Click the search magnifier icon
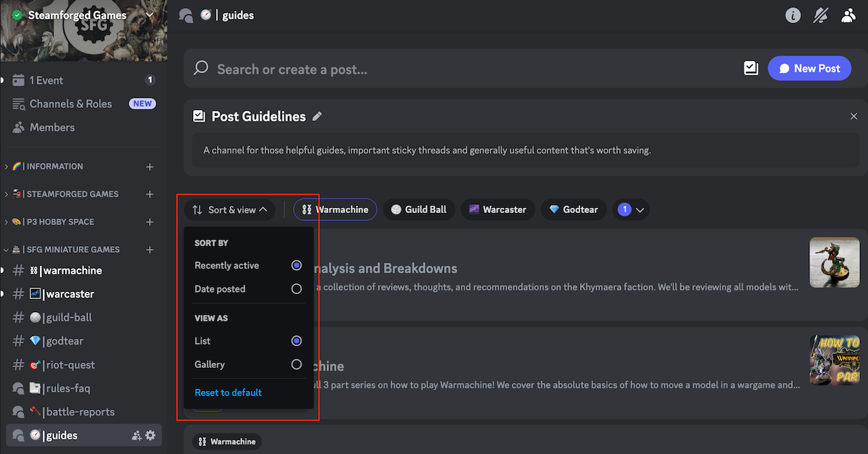The height and width of the screenshot is (454, 868). tap(202, 68)
